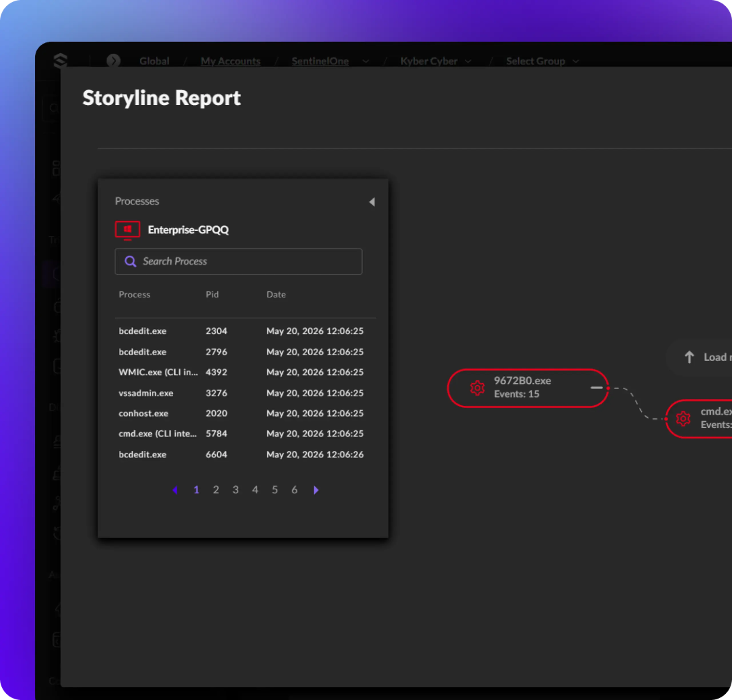Image resolution: width=732 pixels, height=700 pixels.
Task: Select pagination page 1
Action: click(x=196, y=490)
